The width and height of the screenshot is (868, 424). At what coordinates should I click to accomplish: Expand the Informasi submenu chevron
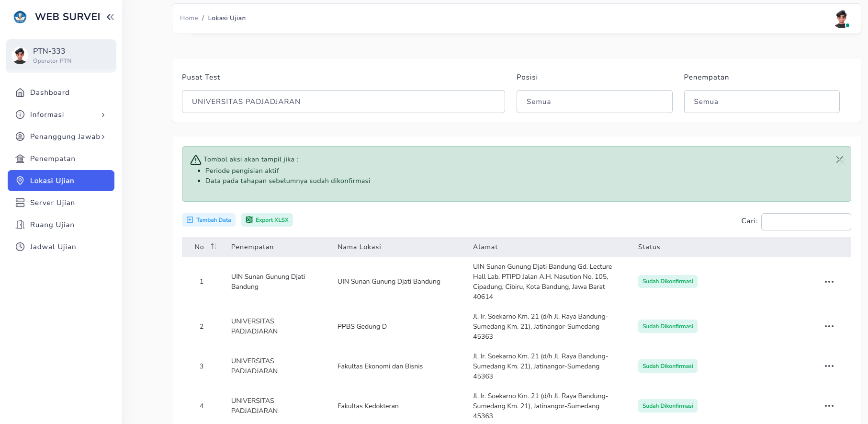click(103, 115)
